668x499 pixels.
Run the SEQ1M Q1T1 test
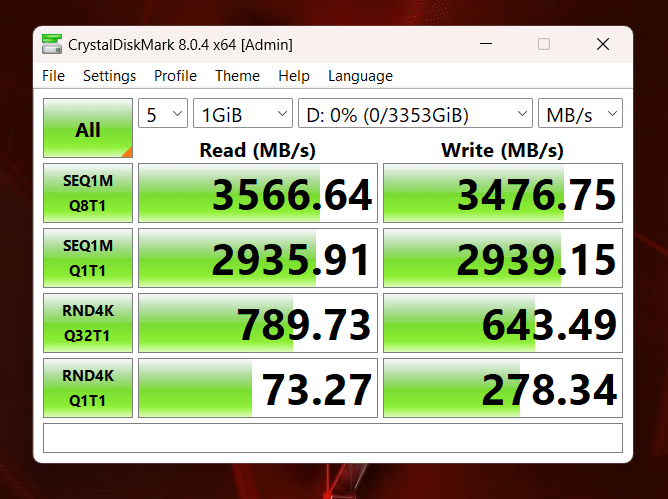coord(88,258)
